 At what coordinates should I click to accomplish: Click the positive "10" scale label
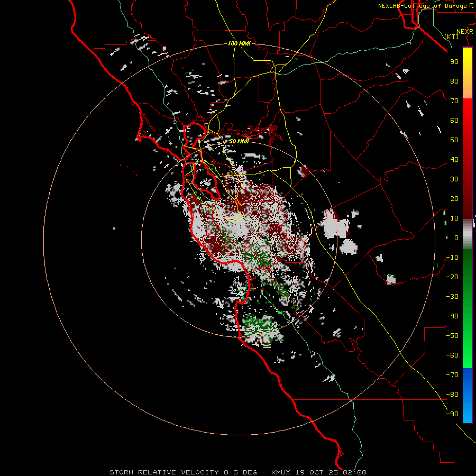coord(454,218)
